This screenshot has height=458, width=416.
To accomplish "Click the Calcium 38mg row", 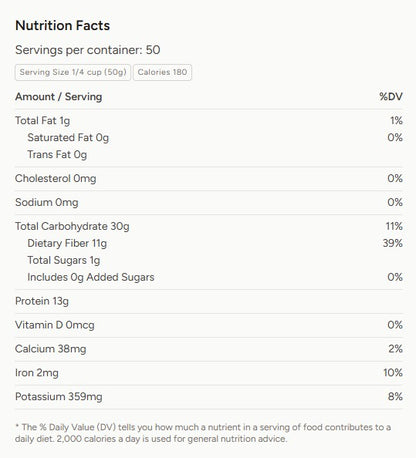I will (209, 349).
